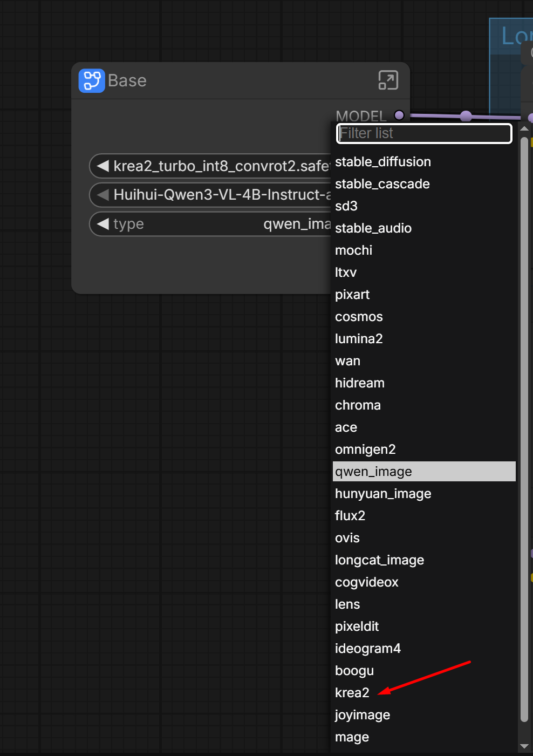Choose chroma from the list

[424, 405]
